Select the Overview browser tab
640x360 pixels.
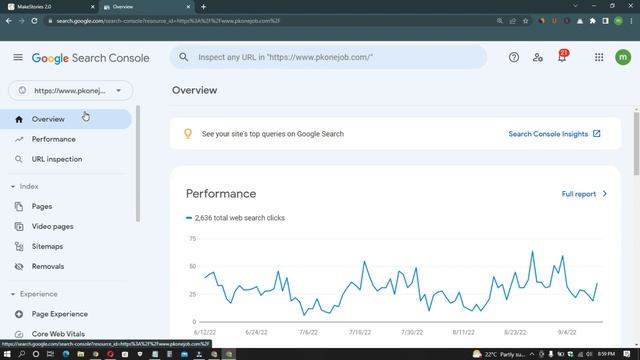147,7
